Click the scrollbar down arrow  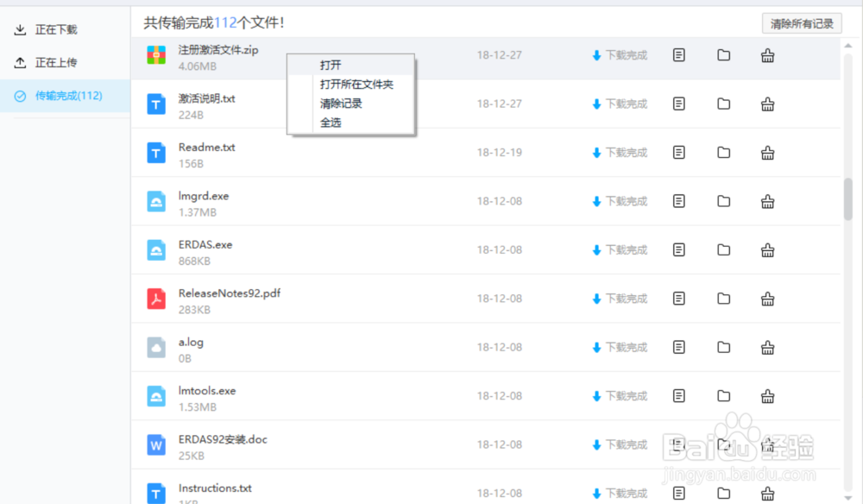(x=848, y=497)
